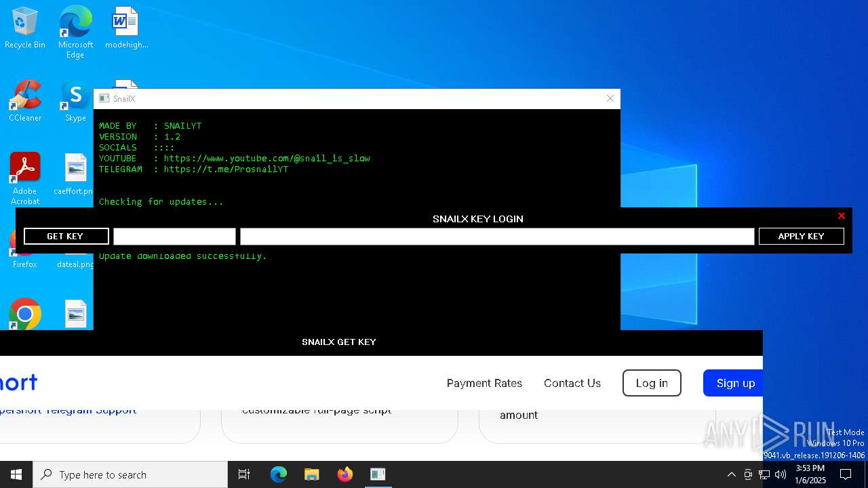
Task: Select the caeffort.png file icon
Action: [75, 174]
